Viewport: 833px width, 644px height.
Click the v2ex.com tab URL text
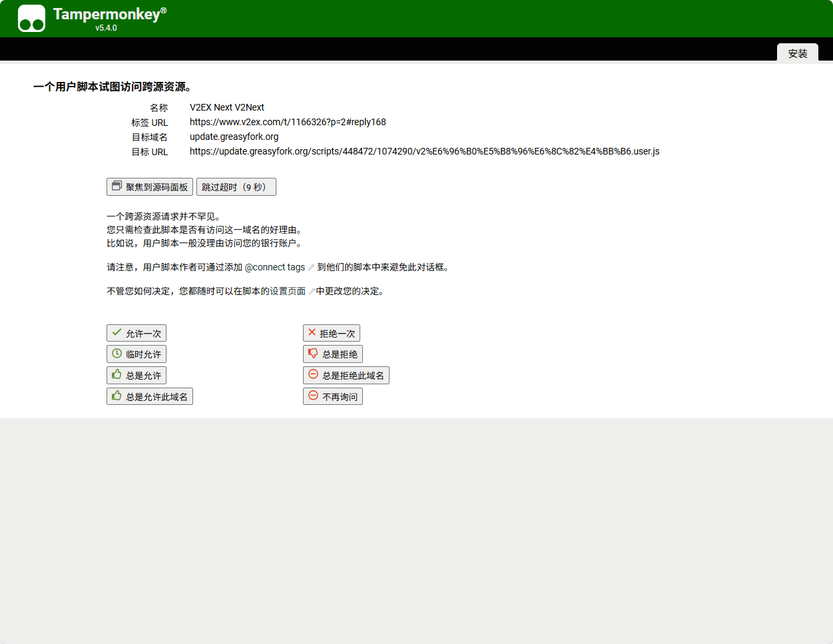point(288,122)
